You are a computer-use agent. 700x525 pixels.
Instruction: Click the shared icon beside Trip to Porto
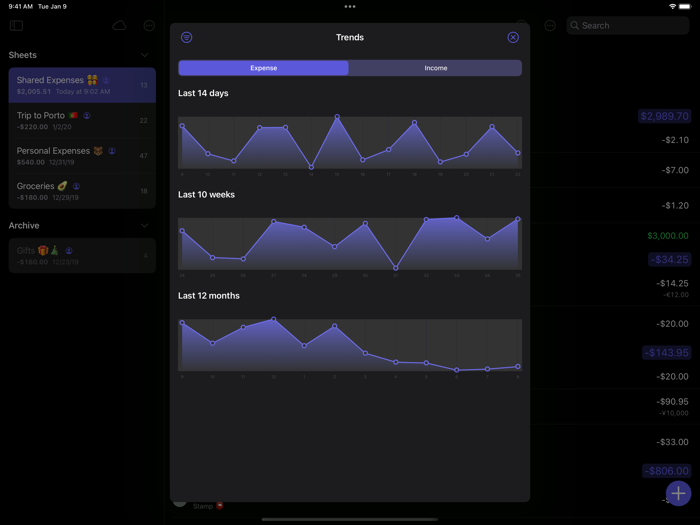tap(87, 116)
